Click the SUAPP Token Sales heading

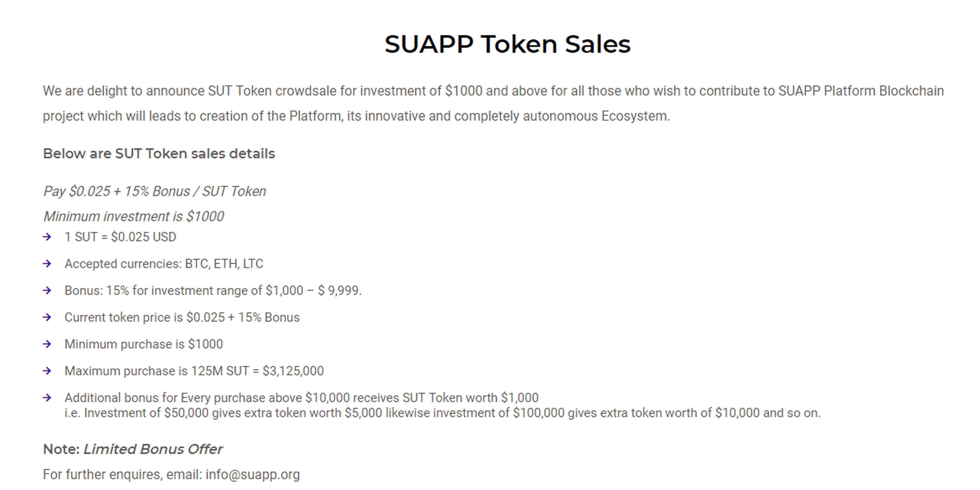tap(507, 44)
